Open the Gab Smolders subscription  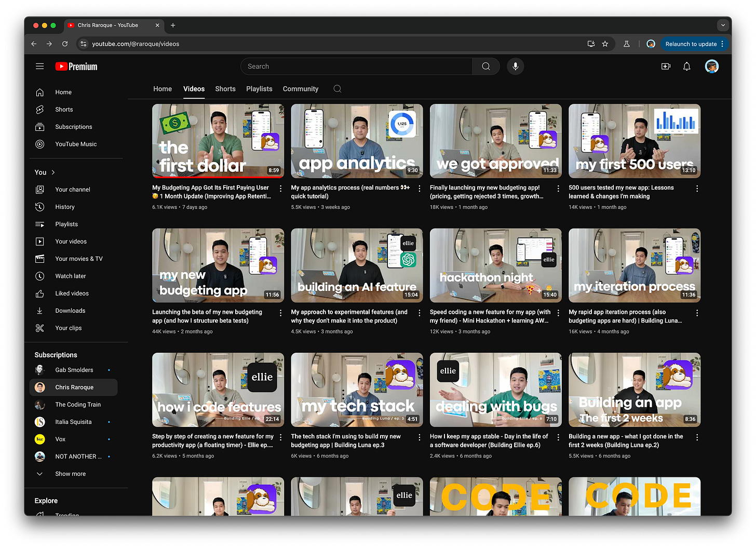(x=74, y=370)
